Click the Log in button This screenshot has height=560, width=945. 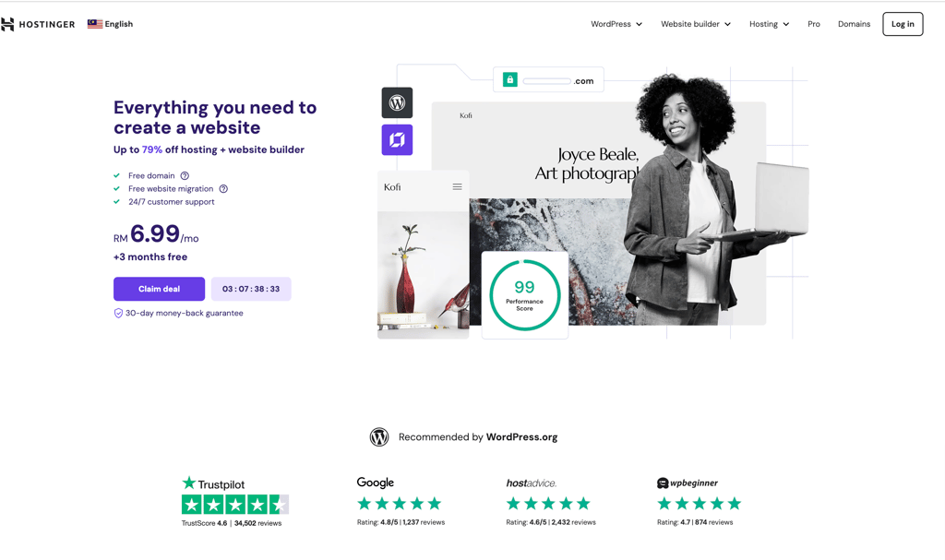pos(903,24)
